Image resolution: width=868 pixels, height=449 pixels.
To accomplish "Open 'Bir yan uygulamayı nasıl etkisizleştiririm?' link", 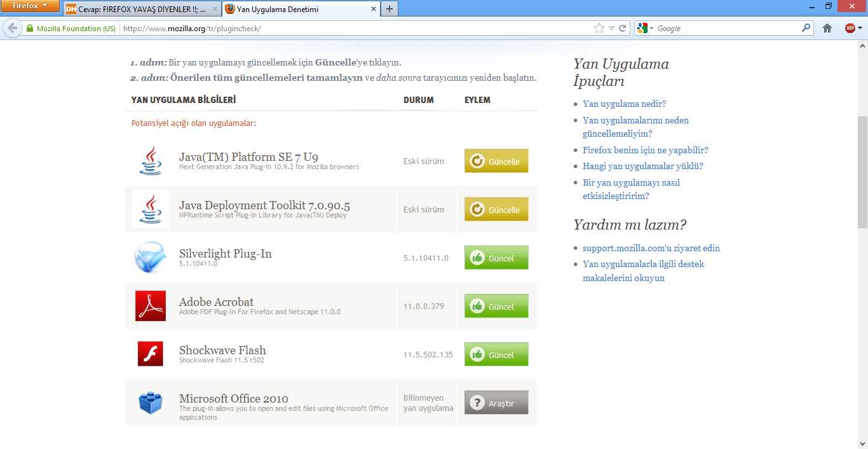I will pos(632,190).
